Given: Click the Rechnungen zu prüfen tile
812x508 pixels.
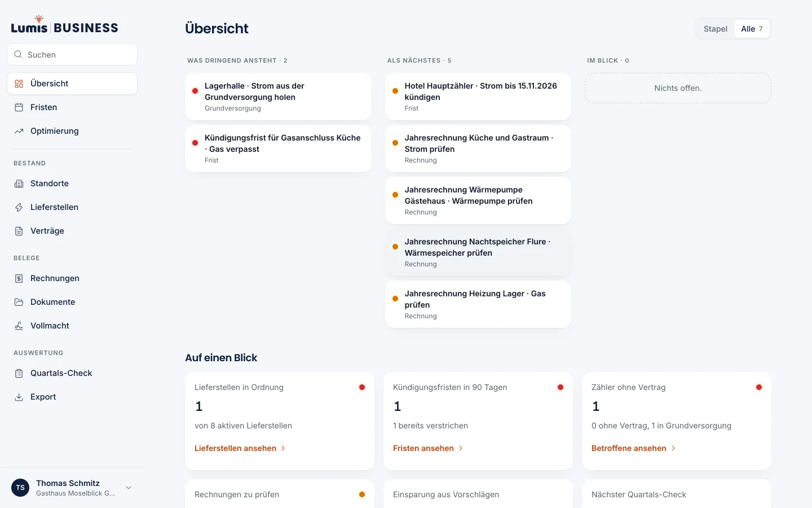Looking at the screenshot, I should coord(280,494).
